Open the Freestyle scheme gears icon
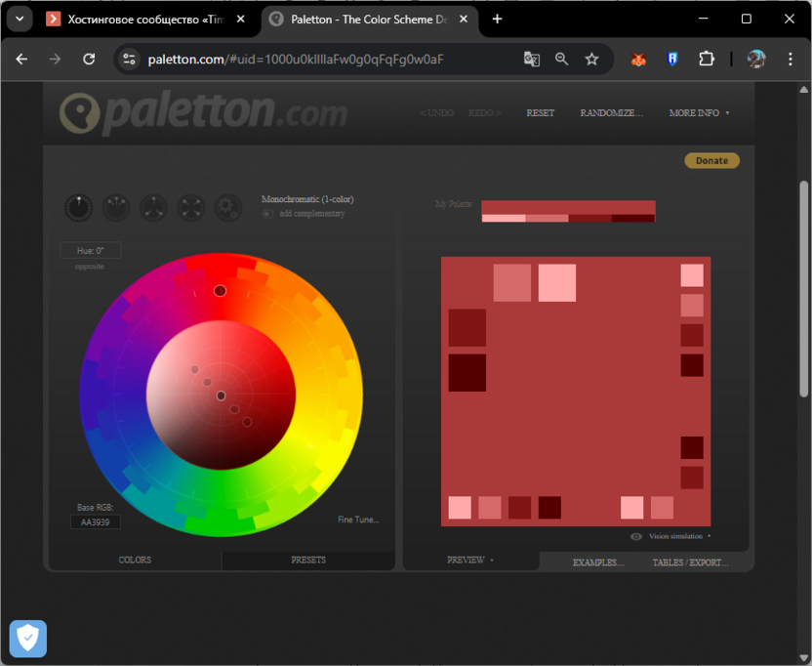The image size is (812, 666). tap(227, 208)
